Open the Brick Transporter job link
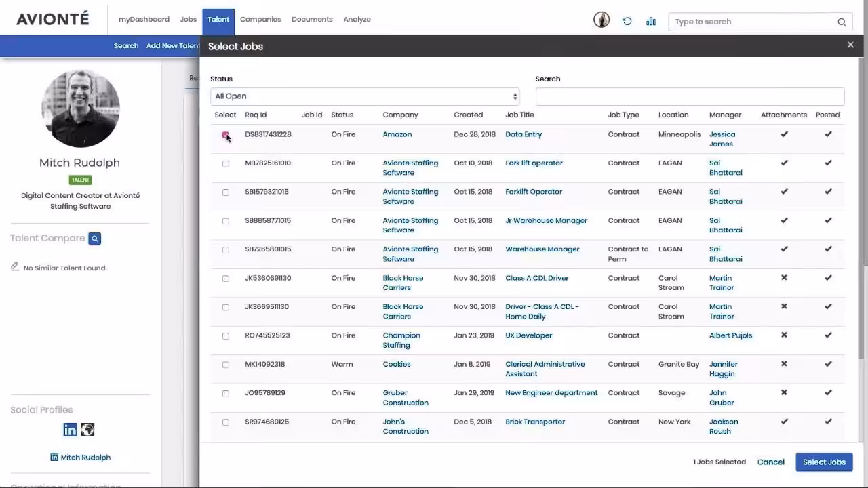The image size is (868, 488). [x=535, y=422]
